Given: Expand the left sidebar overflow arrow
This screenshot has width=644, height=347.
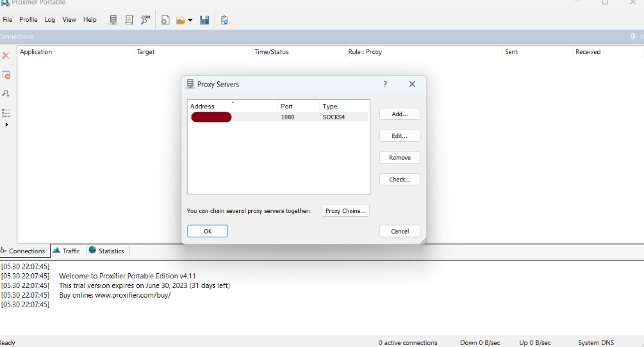Looking at the screenshot, I should coord(6,124).
